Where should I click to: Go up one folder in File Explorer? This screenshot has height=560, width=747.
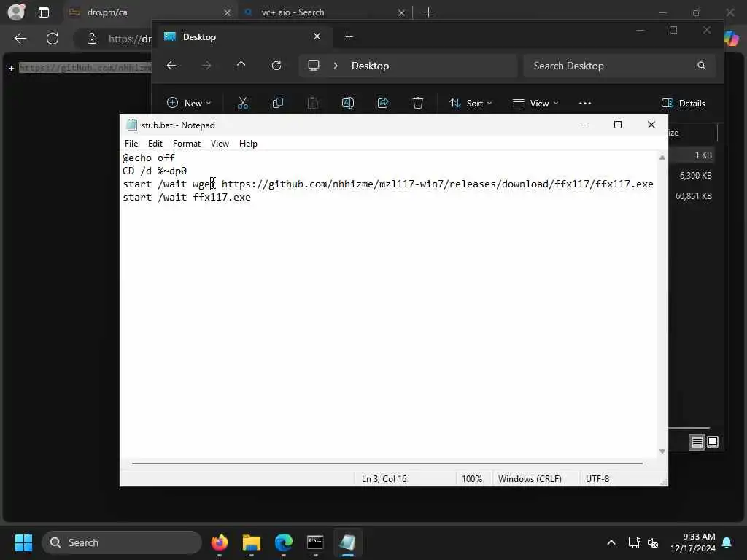[241, 66]
